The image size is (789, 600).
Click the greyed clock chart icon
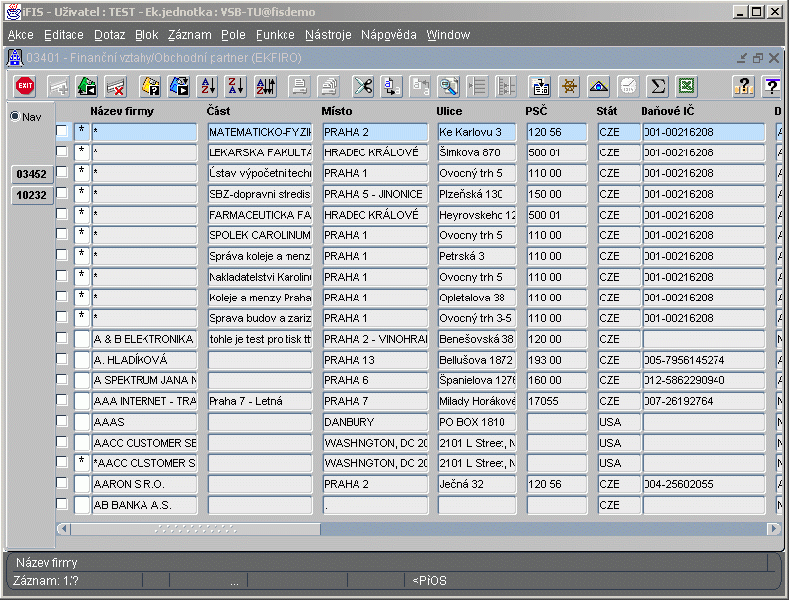(628, 86)
